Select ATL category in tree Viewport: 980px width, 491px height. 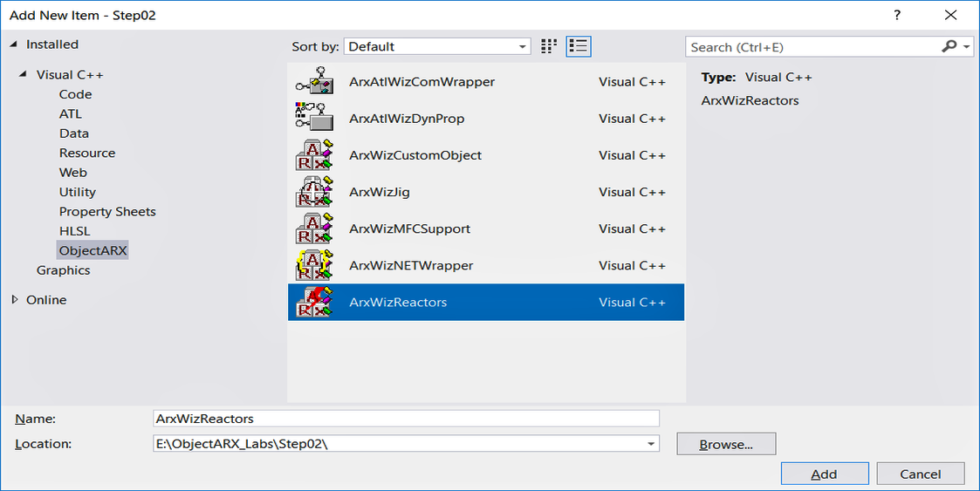click(71, 113)
